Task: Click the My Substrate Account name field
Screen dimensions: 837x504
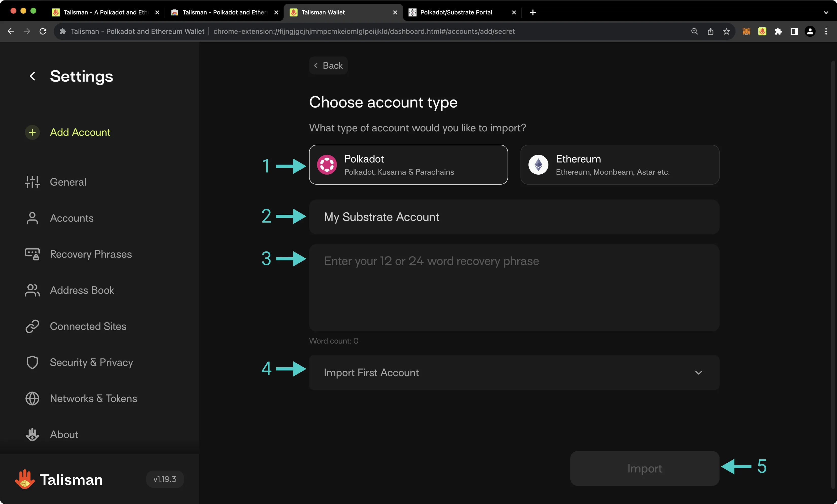Action: (x=514, y=217)
